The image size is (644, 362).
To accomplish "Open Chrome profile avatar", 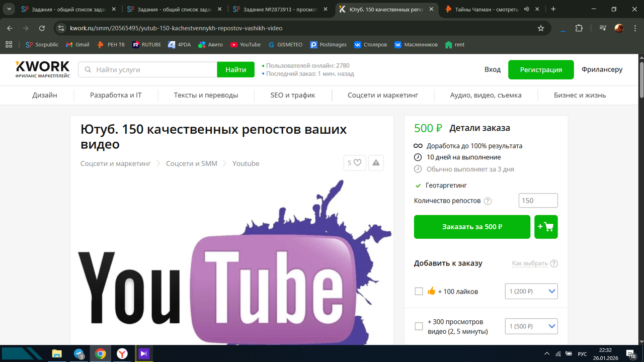I will click(619, 29).
